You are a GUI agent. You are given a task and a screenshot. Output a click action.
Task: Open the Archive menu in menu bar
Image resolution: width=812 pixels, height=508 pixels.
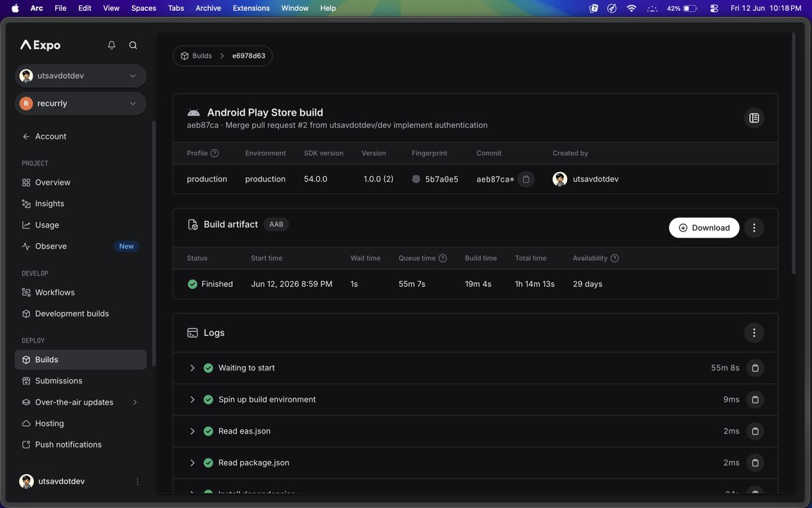[x=208, y=8]
